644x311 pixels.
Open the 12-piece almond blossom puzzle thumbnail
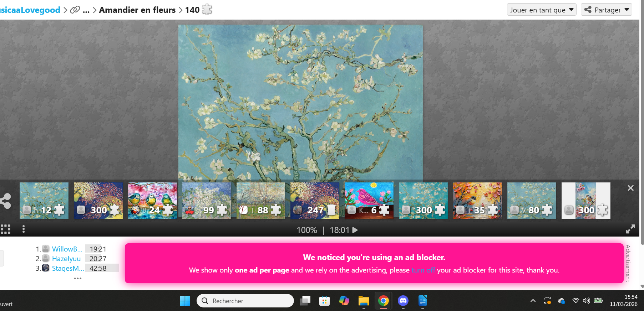tap(44, 201)
